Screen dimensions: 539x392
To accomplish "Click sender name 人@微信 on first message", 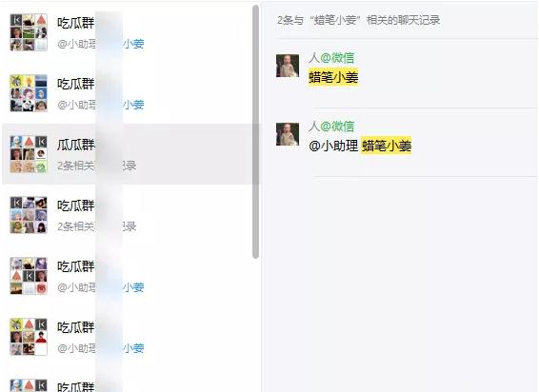I will (331, 58).
